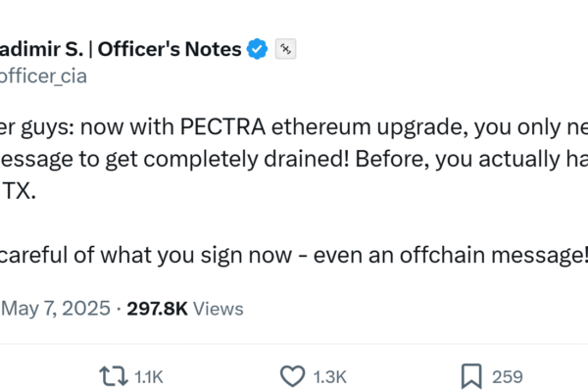
Task: Click the blue verified checkmark badge
Action: pos(257,49)
